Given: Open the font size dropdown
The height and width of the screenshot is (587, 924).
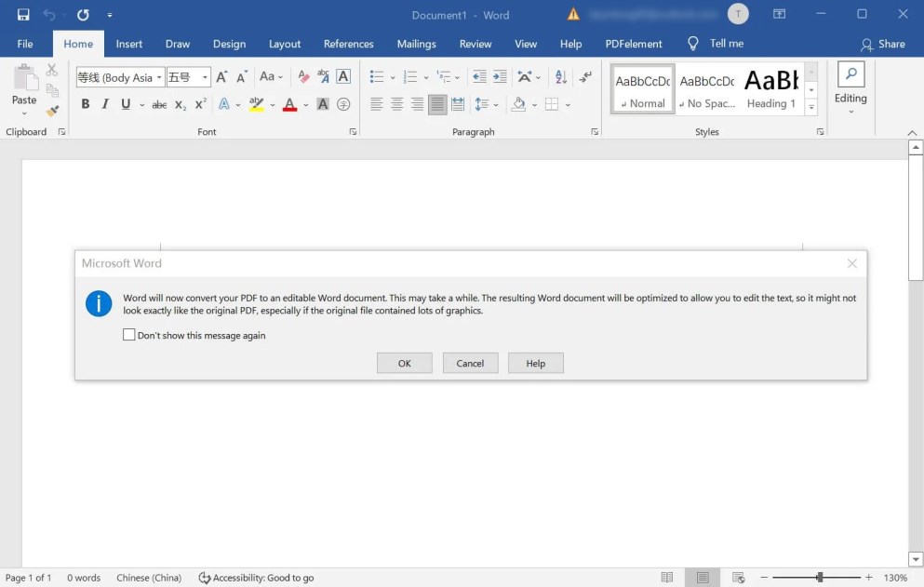Looking at the screenshot, I should (x=203, y=77).
